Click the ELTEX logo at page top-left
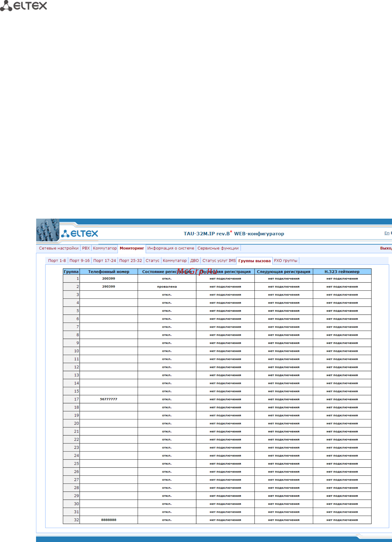Image resolution: width=392 pixels, height=542 pixels. pyautogui.click(x=23, y=6)
